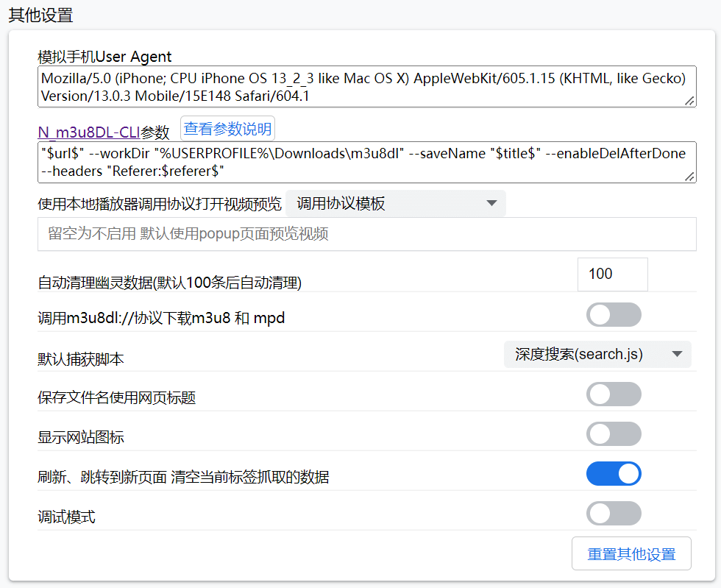Disable the 刷新、跳转到新页面 清空数据 toggle
This screenshot has width=721, height=588.
coord(614,473)
